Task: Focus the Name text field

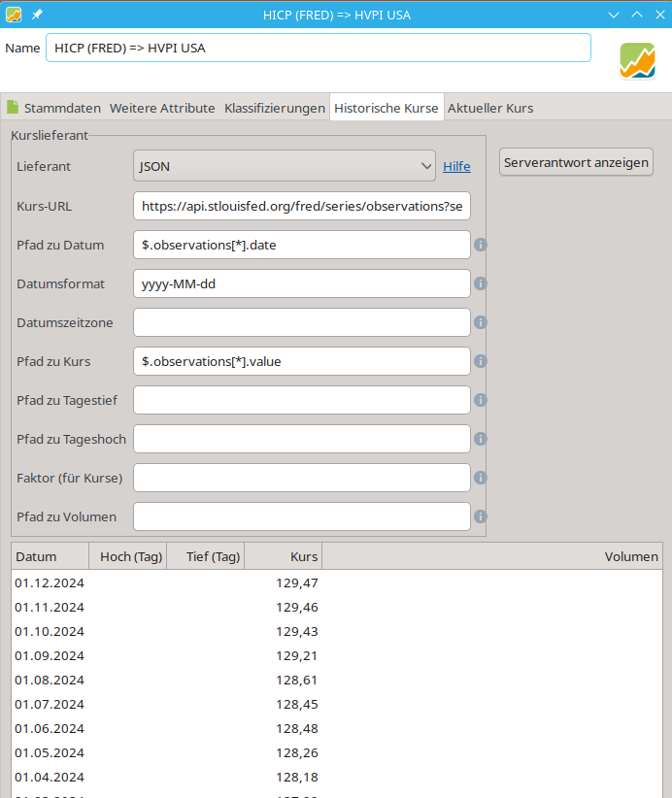Action: point(318,48)
